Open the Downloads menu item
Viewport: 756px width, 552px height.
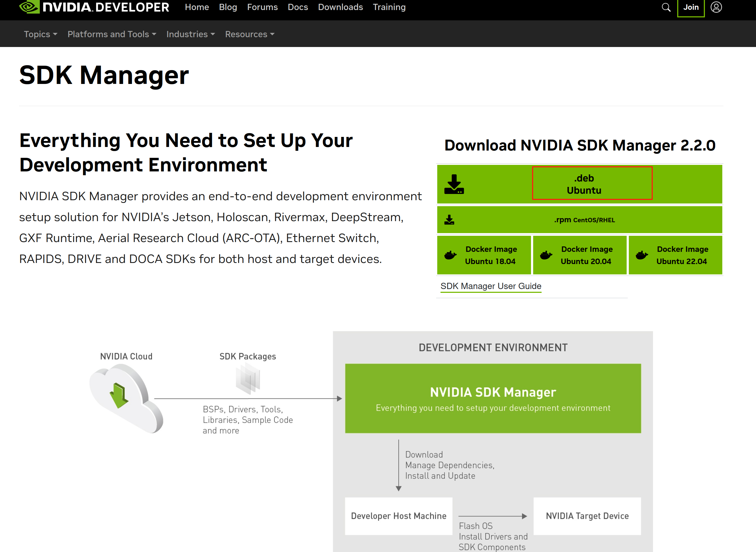tap(340, 7)
